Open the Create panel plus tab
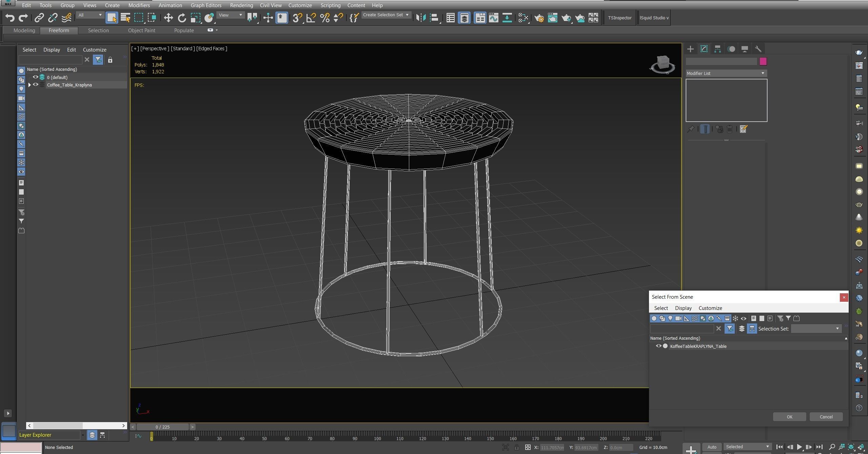Screen dimensions: 868x454 click(690, 49)
